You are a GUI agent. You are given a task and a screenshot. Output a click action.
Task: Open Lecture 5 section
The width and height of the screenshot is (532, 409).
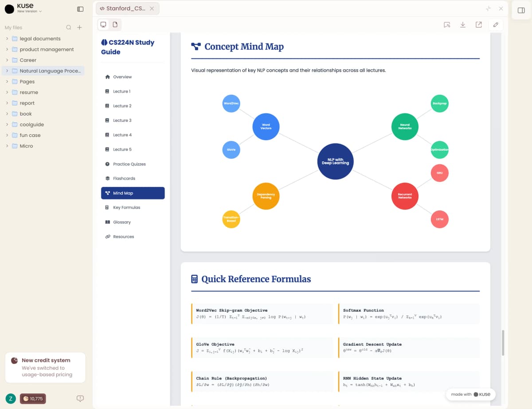133,149
